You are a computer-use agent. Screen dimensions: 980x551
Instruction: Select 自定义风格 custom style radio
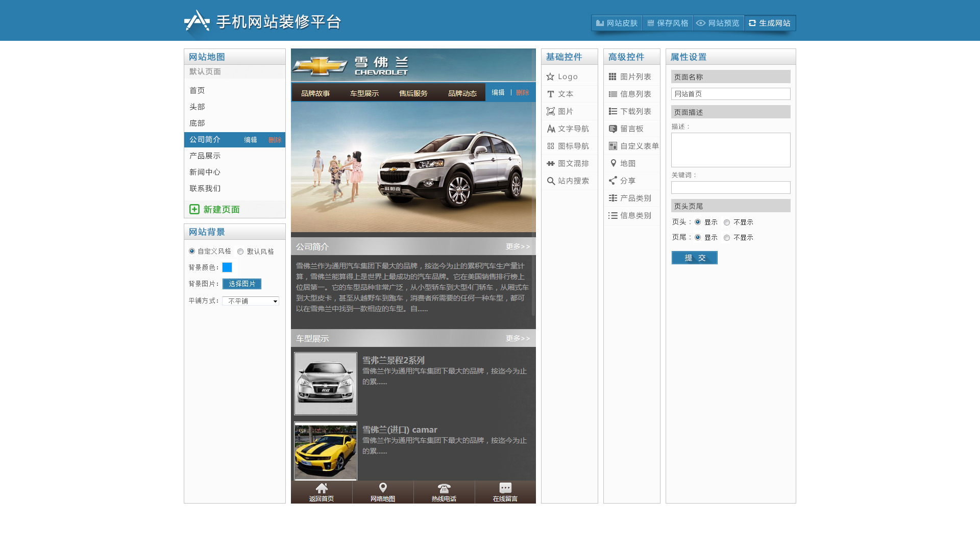click(192, 251)
